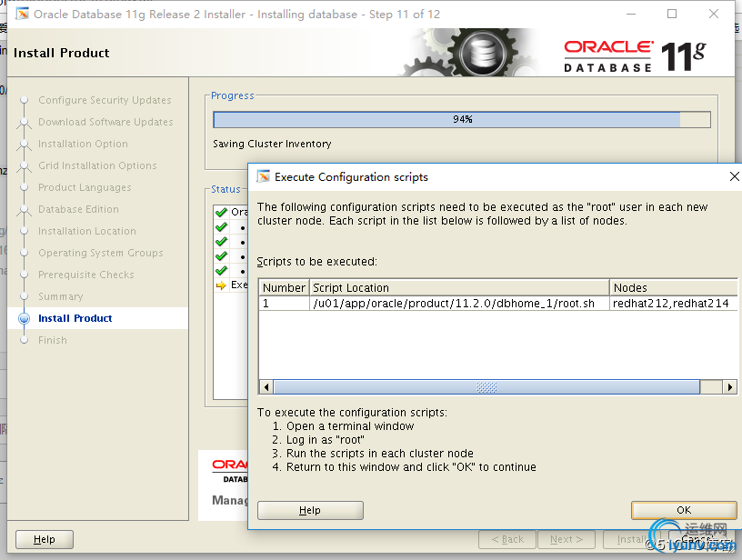The image size is (742, 560).
Task: Minimize the Oracle installer window
Action: (631, 14)
